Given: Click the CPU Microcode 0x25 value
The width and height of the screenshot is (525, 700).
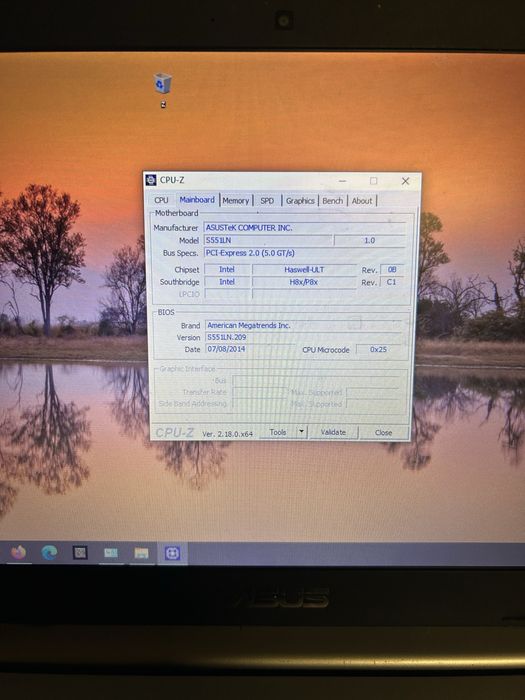Looking at the screenshot, I should (379, 349).
